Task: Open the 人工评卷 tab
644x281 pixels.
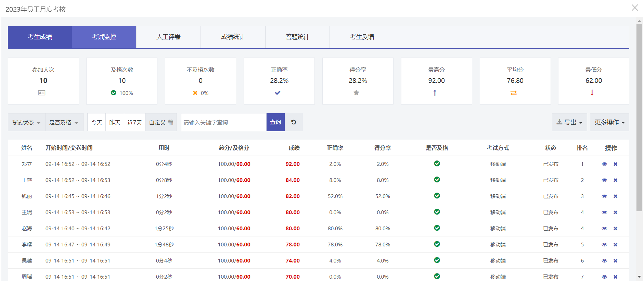Action: coord(168,37)
